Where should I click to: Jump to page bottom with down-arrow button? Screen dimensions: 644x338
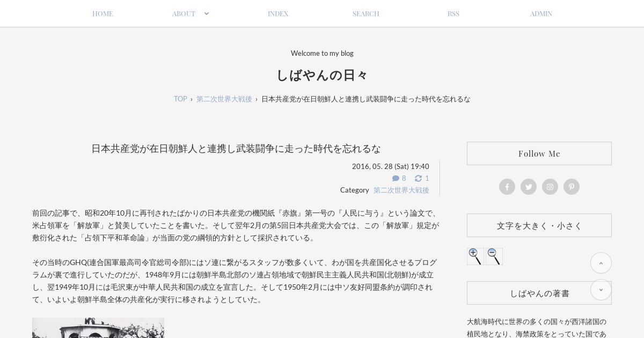pyautogui.click(x=601, y=290)
